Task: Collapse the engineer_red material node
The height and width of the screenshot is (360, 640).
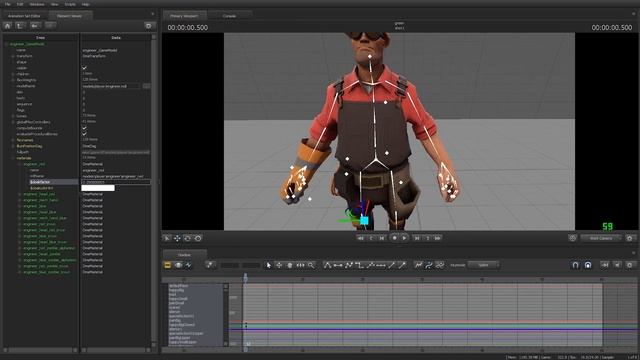Action: 19,164
